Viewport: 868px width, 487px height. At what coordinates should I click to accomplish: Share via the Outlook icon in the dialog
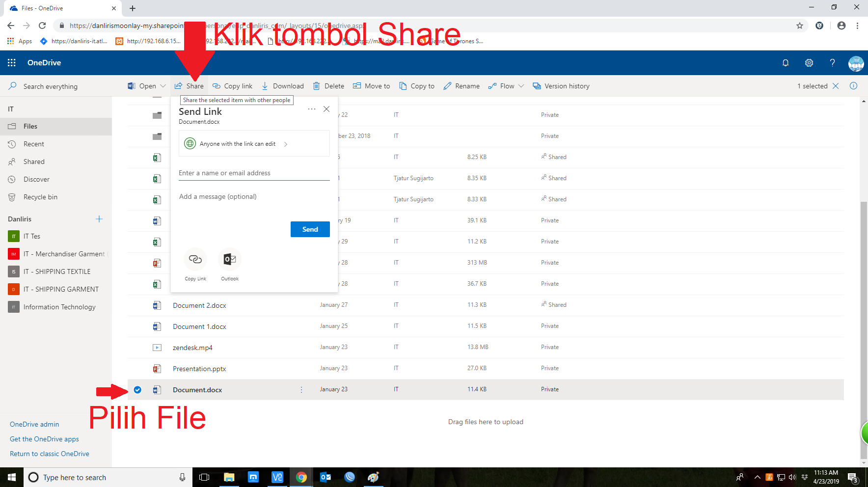[229, 260]
